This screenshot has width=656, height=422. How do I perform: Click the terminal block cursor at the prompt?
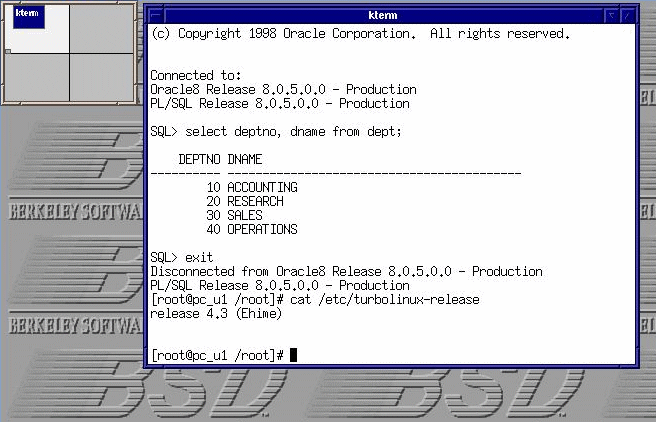pyautogui.click(x=294, y=355)
